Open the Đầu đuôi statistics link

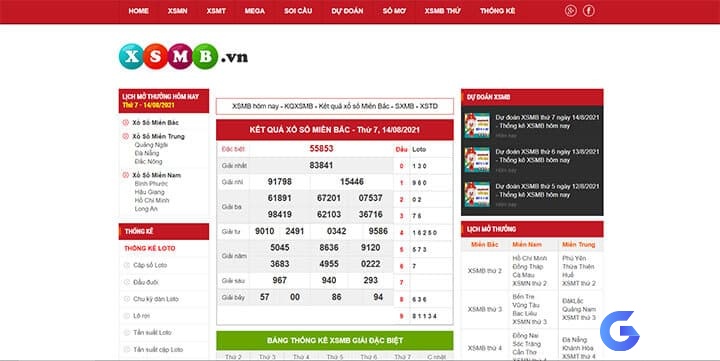146,282
